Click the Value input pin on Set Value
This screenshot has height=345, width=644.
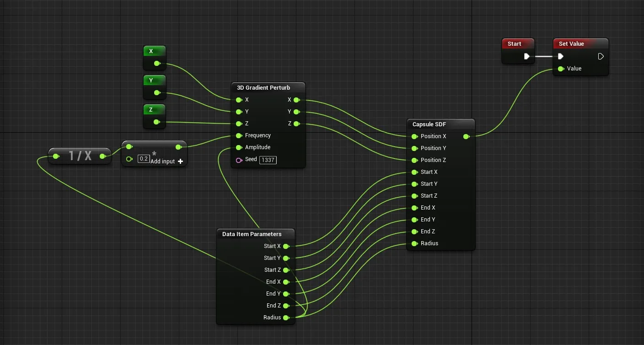tap(561, 69)
